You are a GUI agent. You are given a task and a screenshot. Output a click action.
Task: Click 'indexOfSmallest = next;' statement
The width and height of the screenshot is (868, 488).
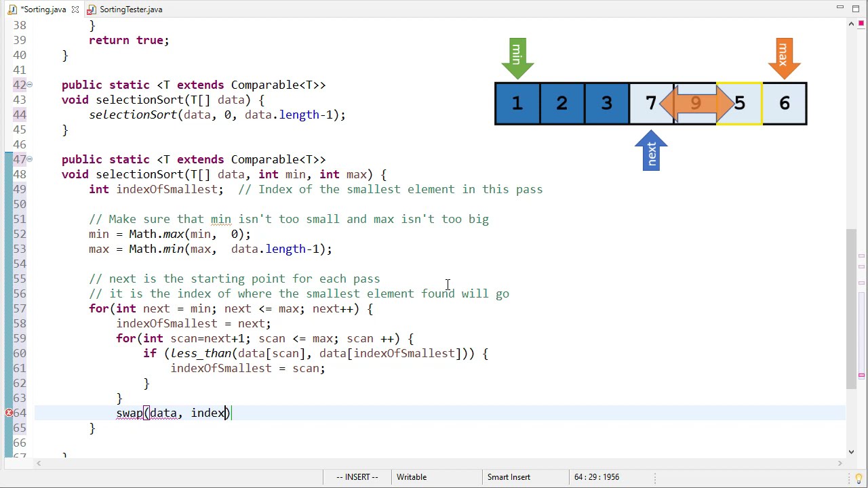coord(193,323)
